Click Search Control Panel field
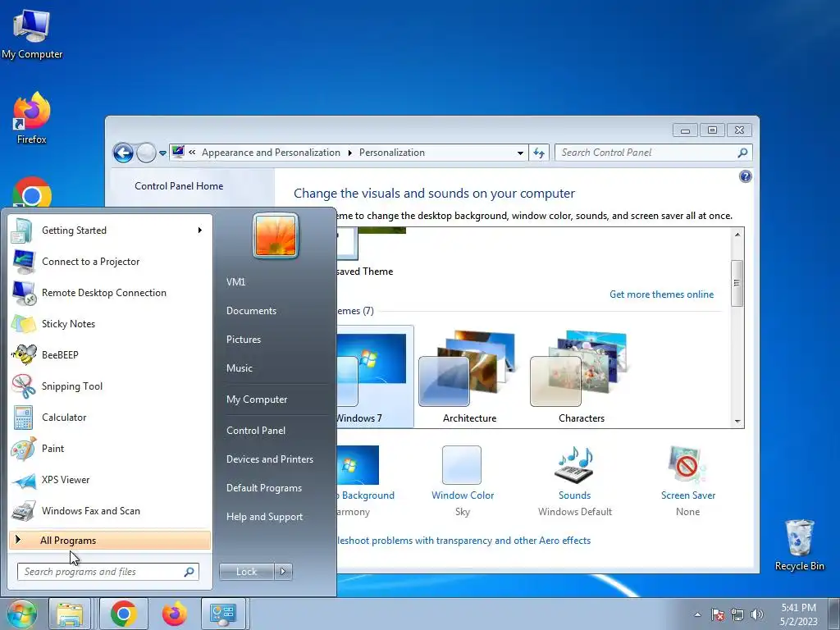Image resolution: width=840 pixels, height=630 pixels. (654, 153)
